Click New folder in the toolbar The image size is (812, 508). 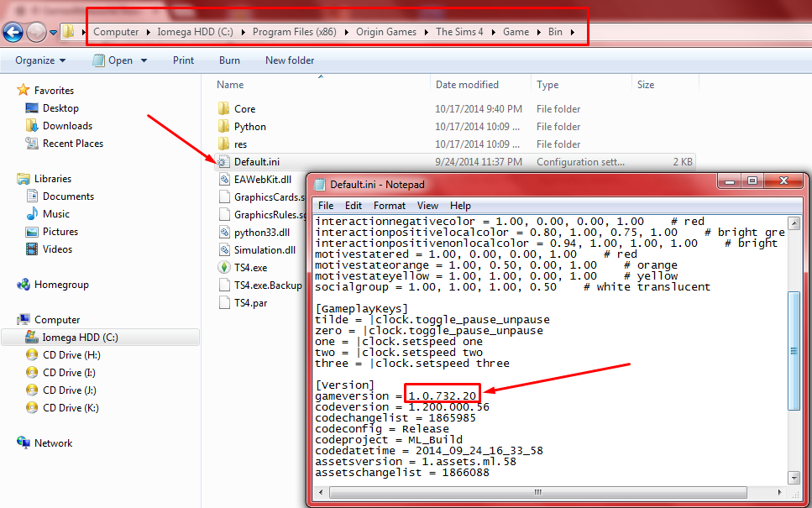[290, 60]
